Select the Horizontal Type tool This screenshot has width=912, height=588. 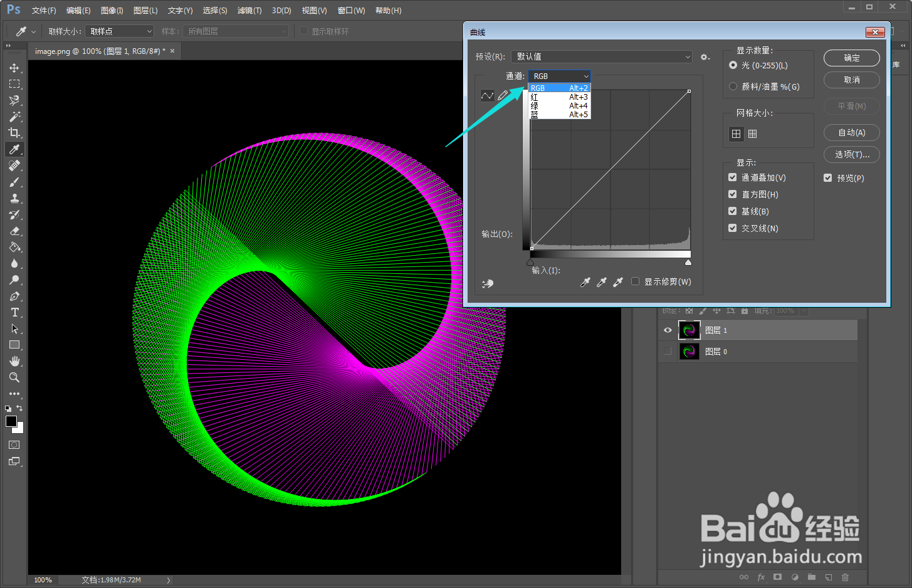pyautogui.click(x=14, y=312)
